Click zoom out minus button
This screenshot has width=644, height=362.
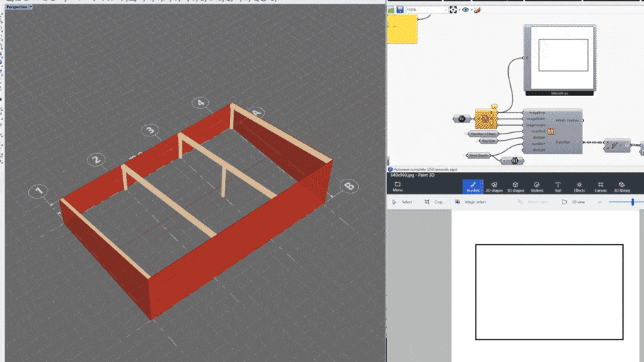click(599, 202)
